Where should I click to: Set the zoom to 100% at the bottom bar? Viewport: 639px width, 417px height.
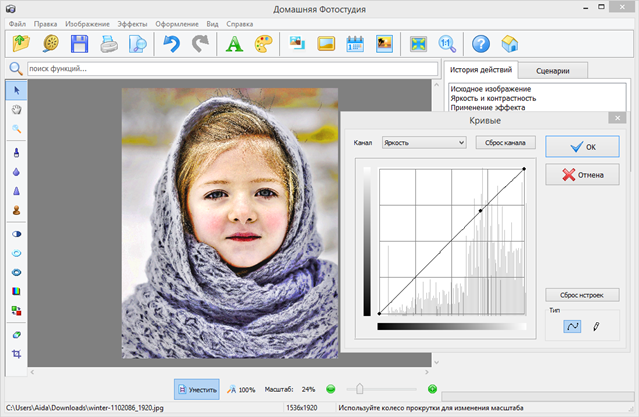pyautogui.click(x=241, y=389)
